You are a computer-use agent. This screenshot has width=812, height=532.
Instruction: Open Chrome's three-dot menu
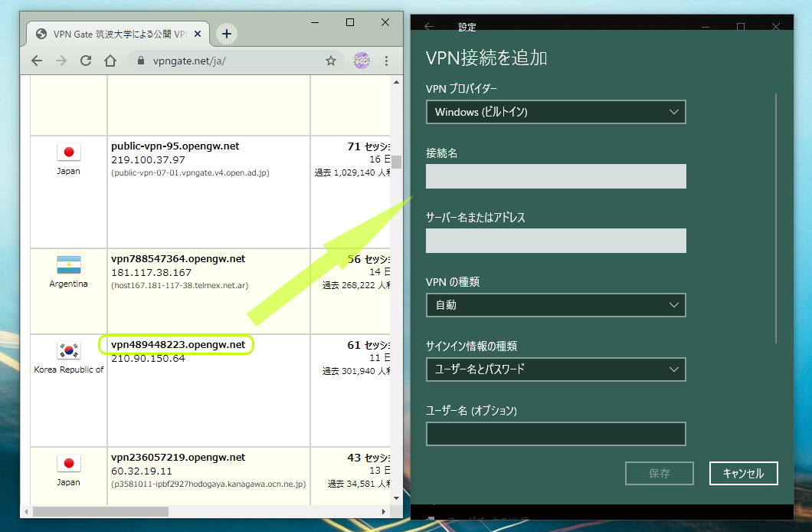(x=386, y=61)
